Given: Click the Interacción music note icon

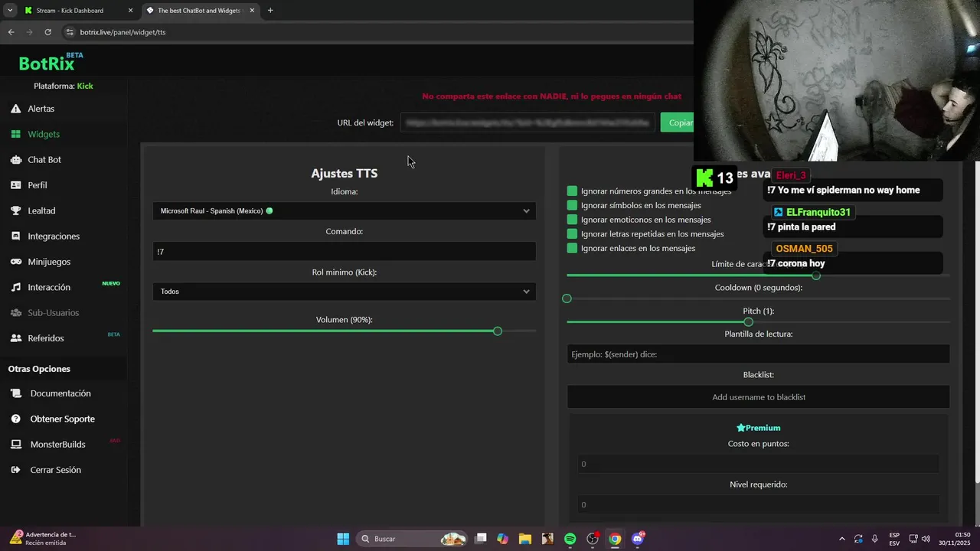Looking at the screenshot, I should tap(15, 287).
